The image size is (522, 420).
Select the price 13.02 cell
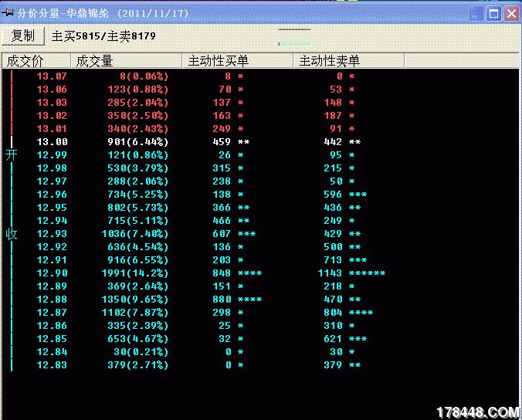[52, 116]
